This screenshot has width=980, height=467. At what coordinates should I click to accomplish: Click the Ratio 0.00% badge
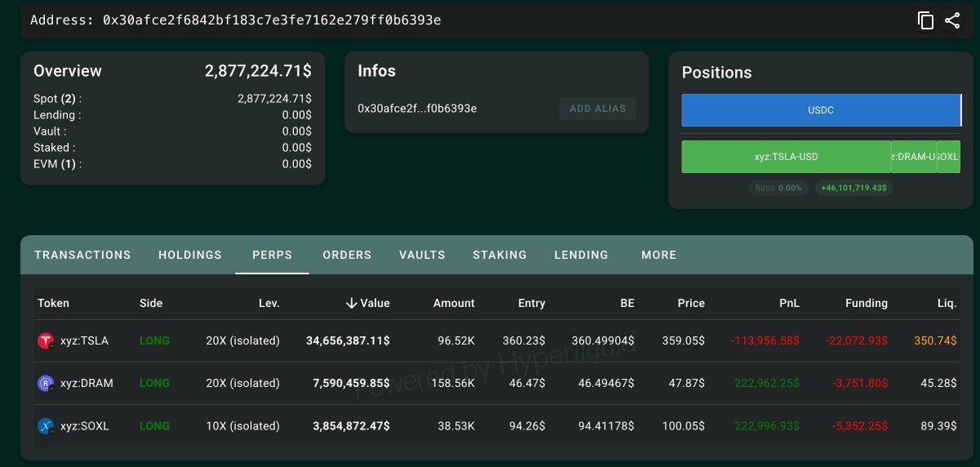tap(779, 188)
